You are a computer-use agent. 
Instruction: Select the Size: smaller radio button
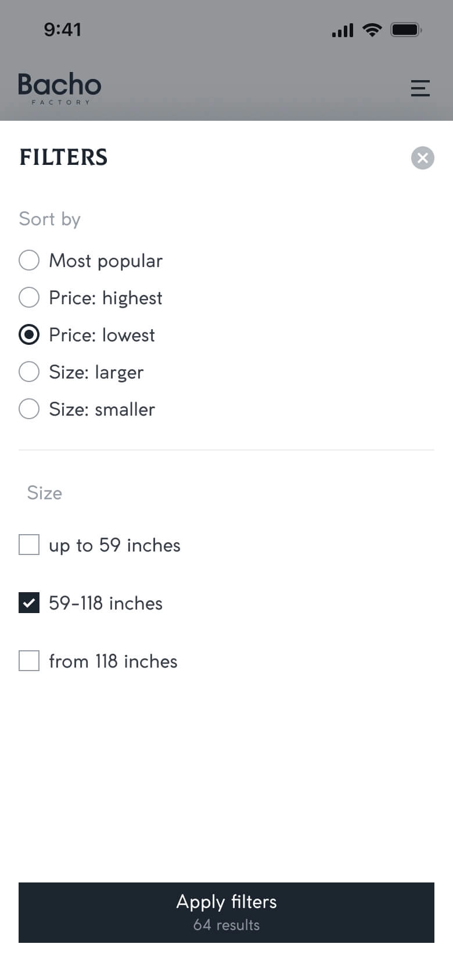pyautogui.click(x=29, y=409)
